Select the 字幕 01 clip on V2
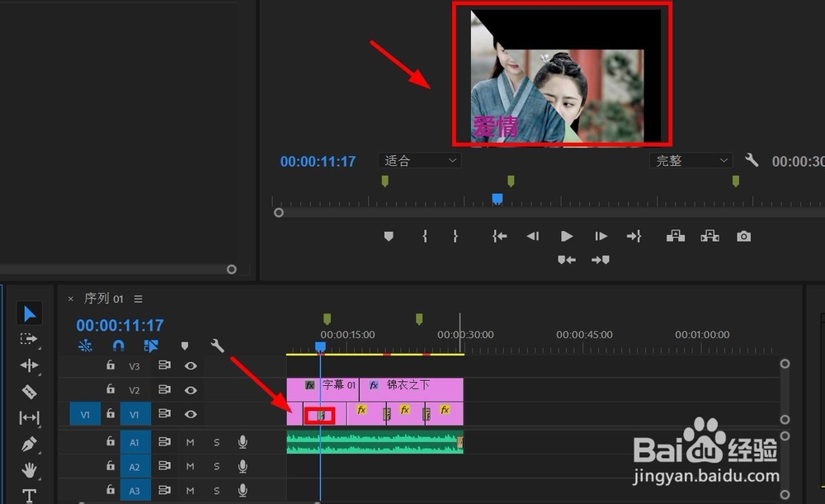Viewport: 825px width, 504px height. coord(323,389)
